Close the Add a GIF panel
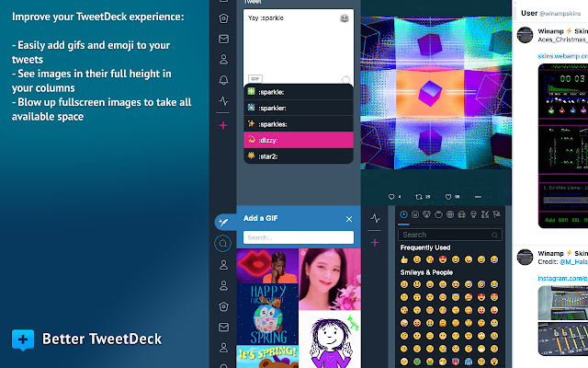Viewport: 588px width, 368px height. click(x=349, y=219)
